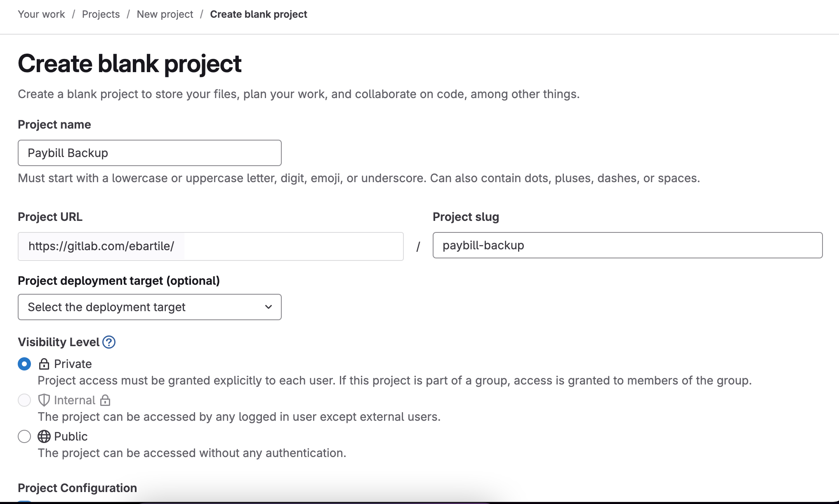Open the 'Projects' breadcrumb link
This screenshot has height=504, width=839.
(x=101, y=14)
